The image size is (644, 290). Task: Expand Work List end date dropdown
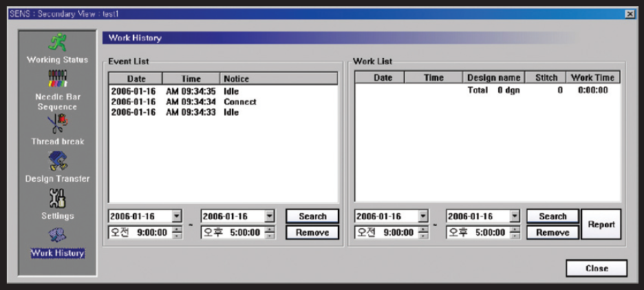click(514, 216)
